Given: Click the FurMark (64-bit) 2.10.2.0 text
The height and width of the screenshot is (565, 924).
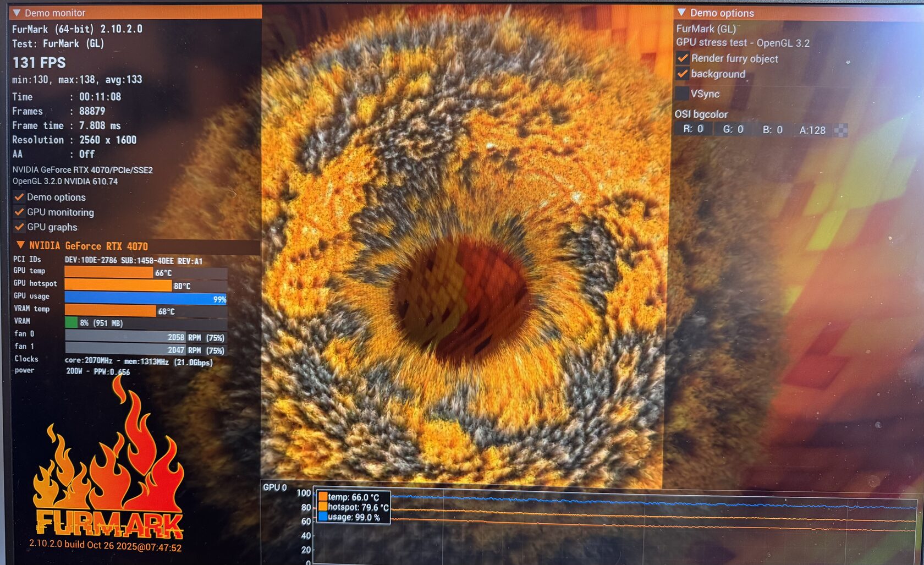Looking at the screenshot, I should coord(77,29).
